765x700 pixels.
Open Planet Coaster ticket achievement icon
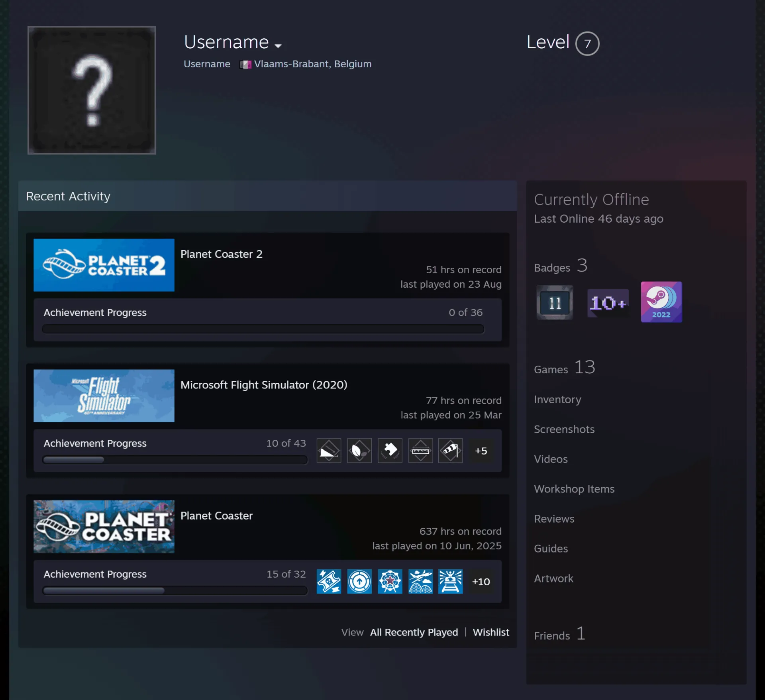point(329,581)
